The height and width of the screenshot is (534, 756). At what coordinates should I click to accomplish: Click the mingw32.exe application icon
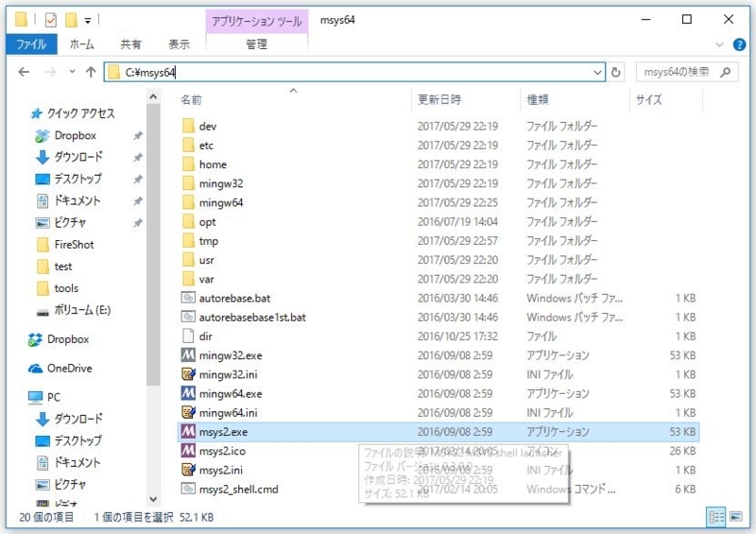click(x=188, y=355)
